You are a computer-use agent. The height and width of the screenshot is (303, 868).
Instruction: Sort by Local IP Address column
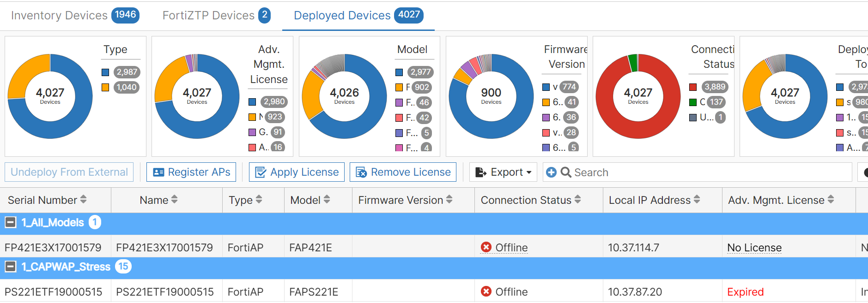697,200
